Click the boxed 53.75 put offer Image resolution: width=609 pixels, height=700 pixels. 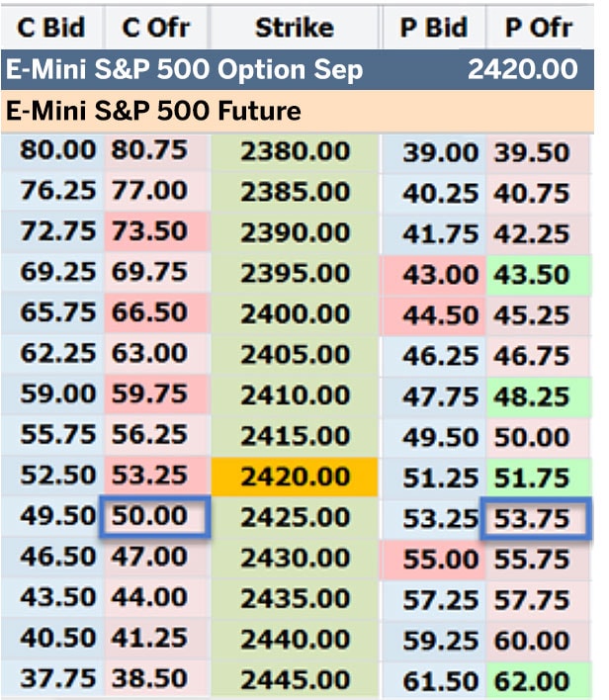[537, 518]
